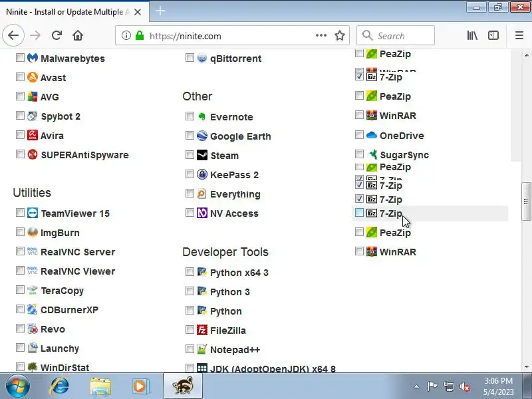532x399 pixels.
Task: Click the NV Access purple icon
Action: point(202,213)
